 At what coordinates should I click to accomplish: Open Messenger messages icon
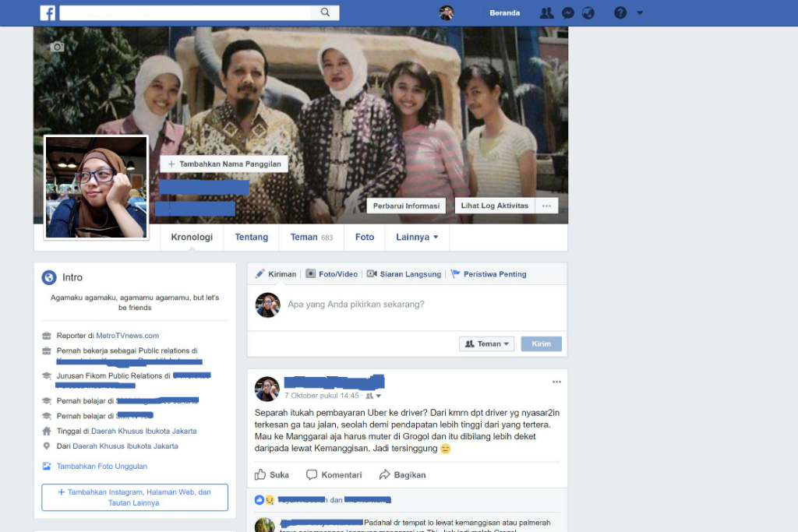coord(568,12)
